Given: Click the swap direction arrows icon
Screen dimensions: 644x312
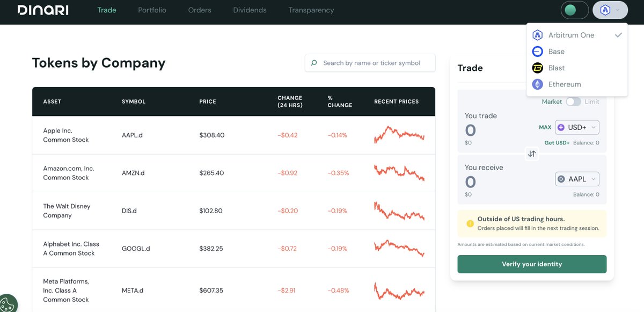Looking at the screenshot, I should click(532, 154).
